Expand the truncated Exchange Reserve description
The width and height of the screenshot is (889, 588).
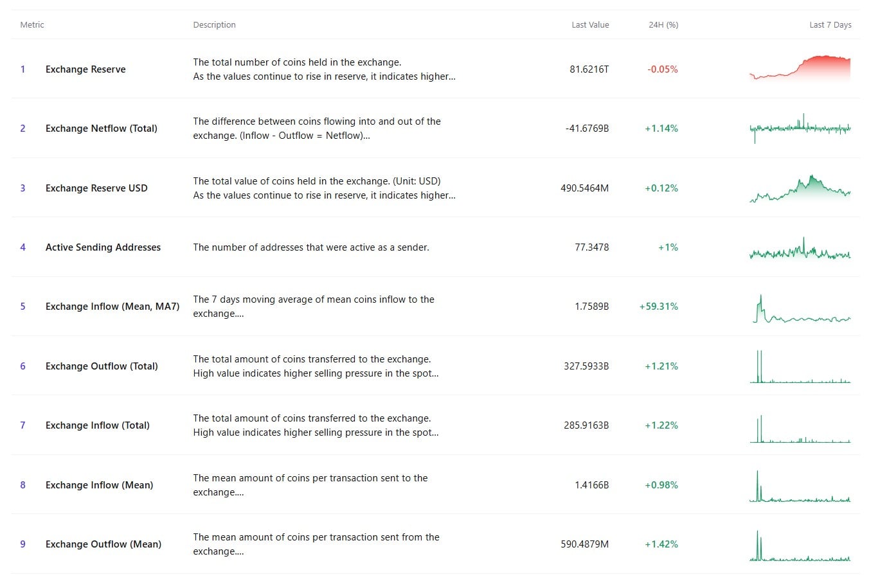click(x=324, y=76)
